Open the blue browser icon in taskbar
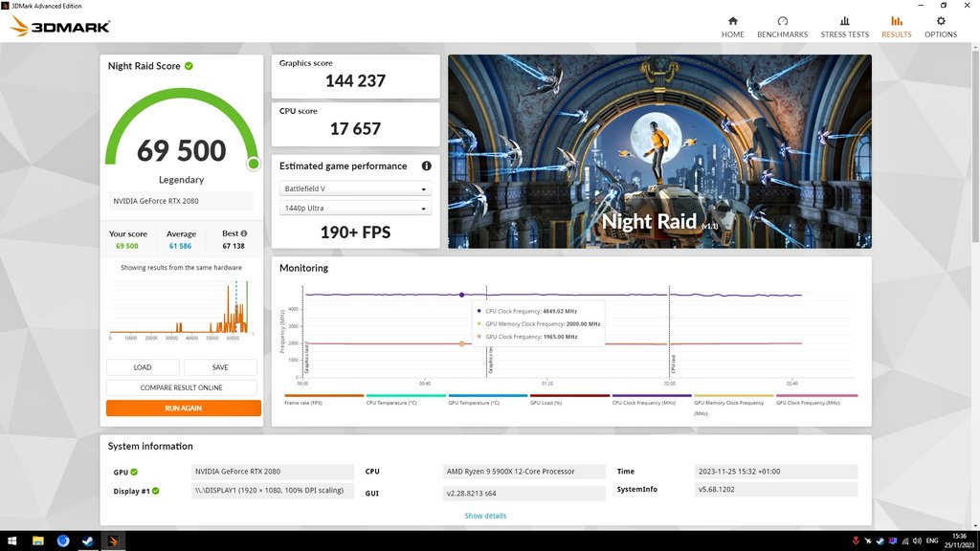This screenshot has width=980, height=551. point(63,541)
